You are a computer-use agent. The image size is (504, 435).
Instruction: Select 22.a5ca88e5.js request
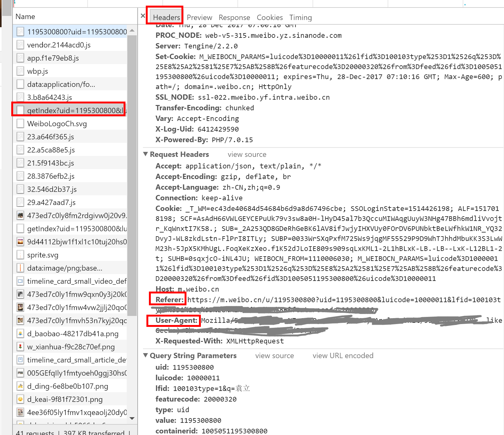tap(70, 150)
